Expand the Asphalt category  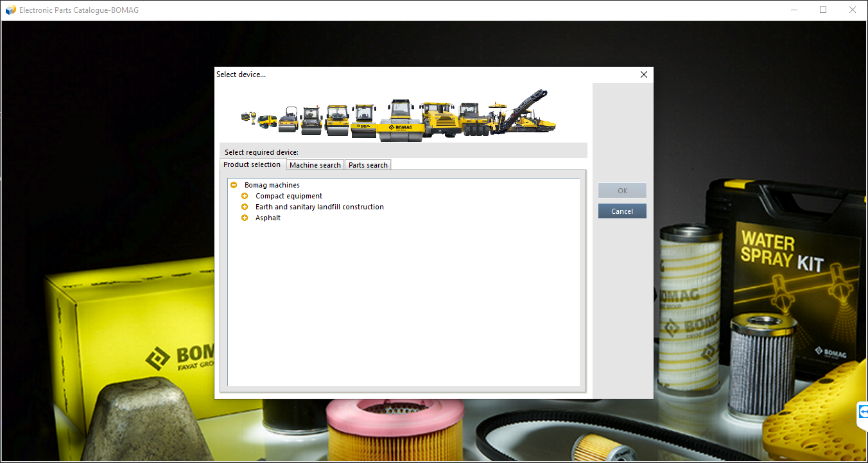(245, 218)
